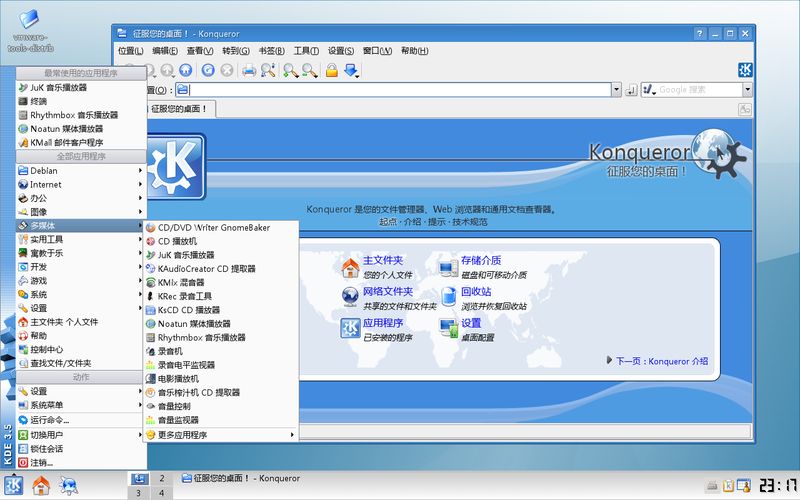Select the Tools (工具) menu in Konqueror
The width and height of the screenshot is (800, 500).
point(306,50)
